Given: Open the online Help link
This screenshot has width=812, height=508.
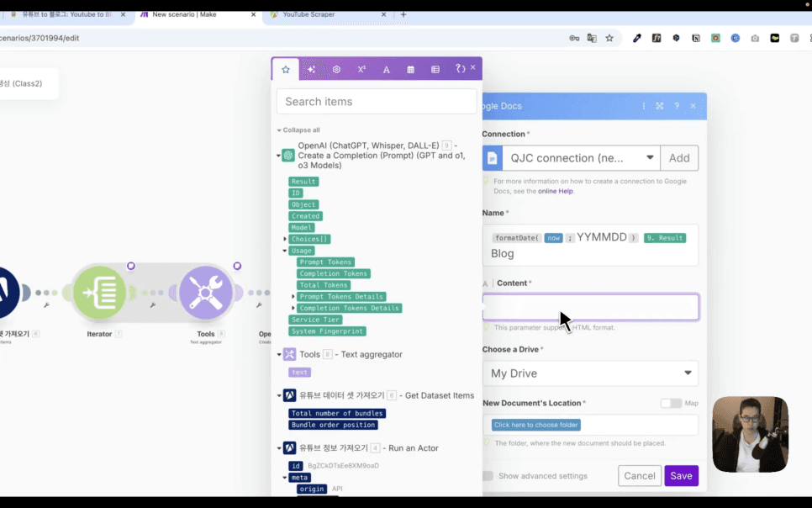Looking at the screenshot, I should coord(555,191).
